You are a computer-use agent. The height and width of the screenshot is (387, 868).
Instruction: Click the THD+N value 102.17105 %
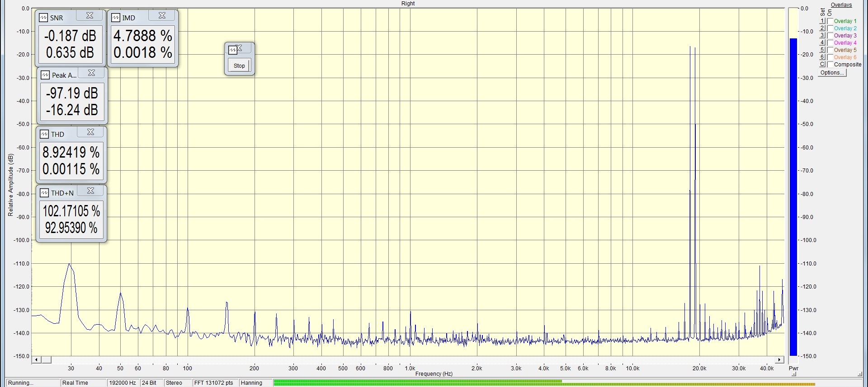click(71, 211)
